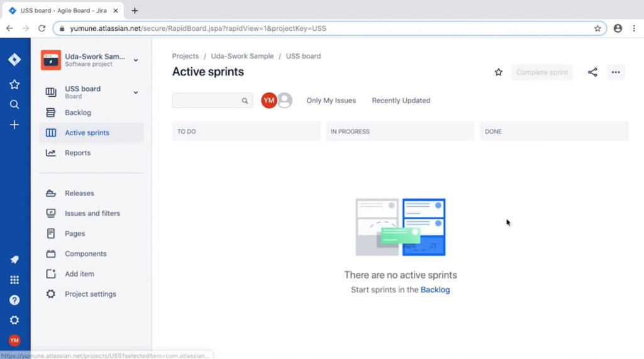Open the three-dots board menu
Image resolution: width=644 pixels, height=359 pixels.
click(616, 72)
